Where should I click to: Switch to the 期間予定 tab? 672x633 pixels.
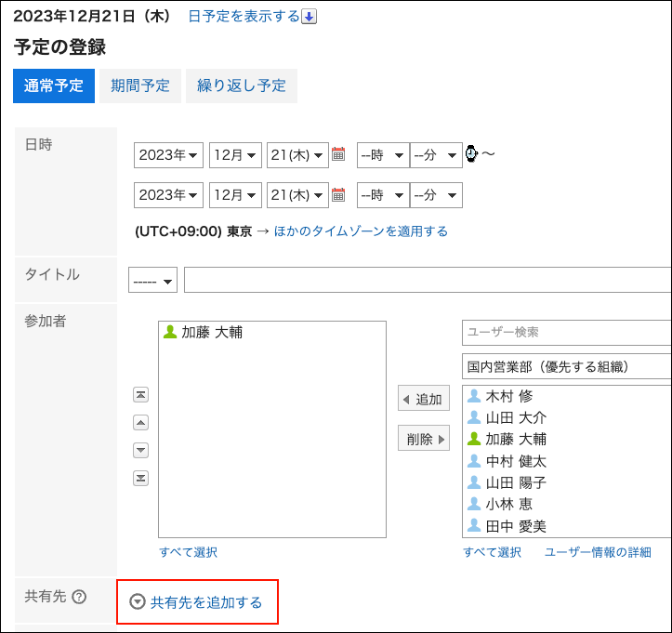tap(140, 86)
